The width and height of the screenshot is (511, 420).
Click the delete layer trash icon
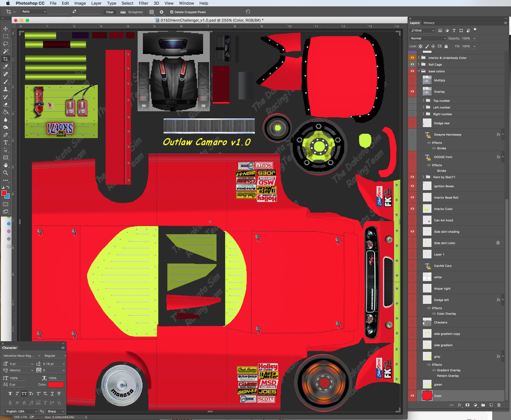499,405
